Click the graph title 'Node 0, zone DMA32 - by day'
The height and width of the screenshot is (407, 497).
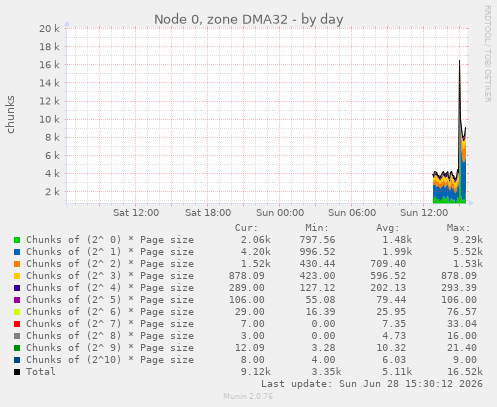click(x=249, y=19)
